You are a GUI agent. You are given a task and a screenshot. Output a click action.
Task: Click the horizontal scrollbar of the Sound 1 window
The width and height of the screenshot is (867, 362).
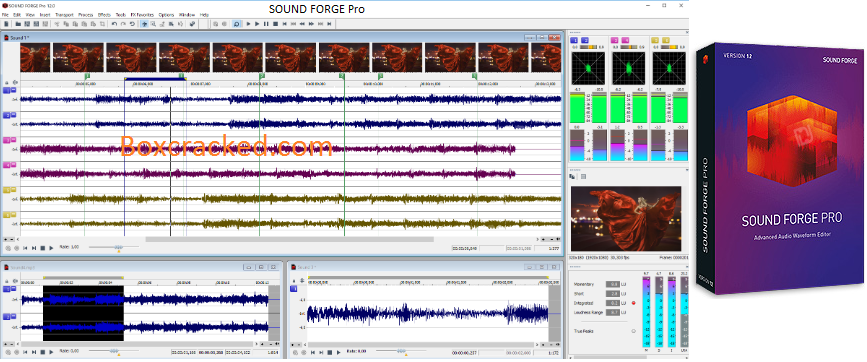click(290, 239)
